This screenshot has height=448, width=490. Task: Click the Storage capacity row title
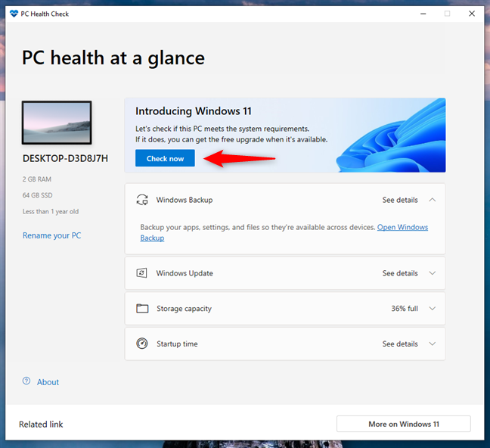pos(184,309)
